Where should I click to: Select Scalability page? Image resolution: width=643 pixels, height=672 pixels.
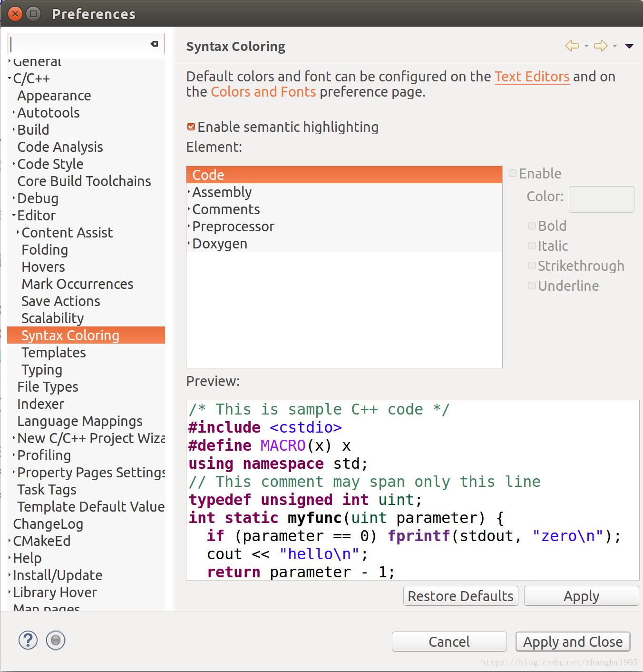tap(53, 318)
